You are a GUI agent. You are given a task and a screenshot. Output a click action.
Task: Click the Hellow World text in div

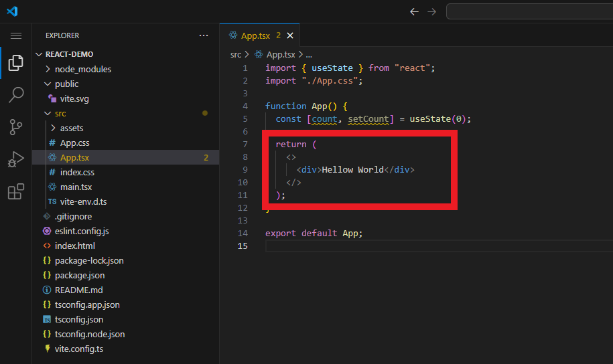pyautogui.click(x=352, y=170)
